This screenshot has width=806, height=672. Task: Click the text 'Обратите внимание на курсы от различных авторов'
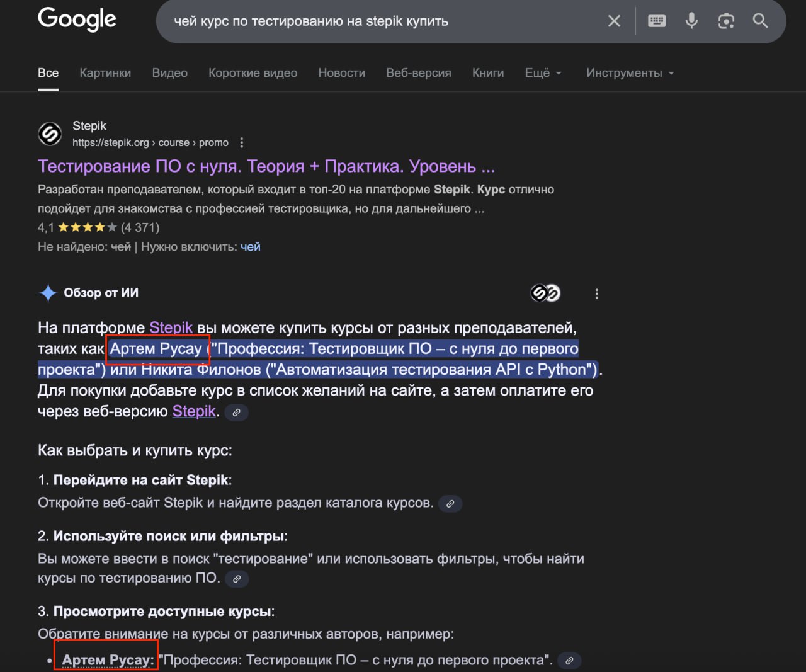(x=246, y=634)
